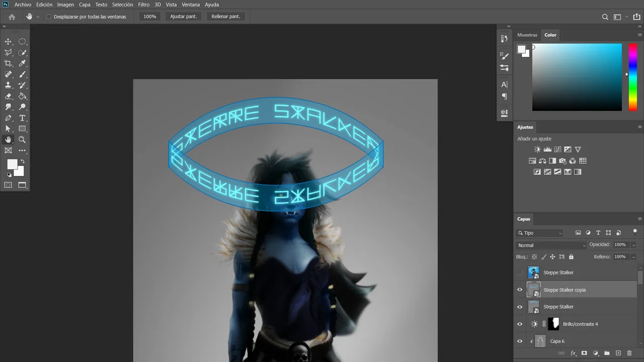Select the Crop tool
Image resolution: width=644 pixels, height=362 pixels.
(8, 63)
